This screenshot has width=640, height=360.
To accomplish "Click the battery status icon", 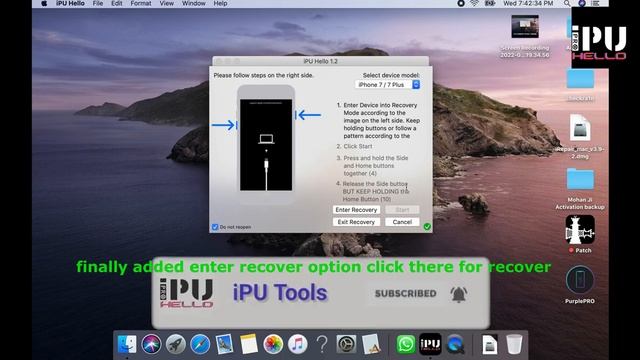I will (x=490, y=3).
